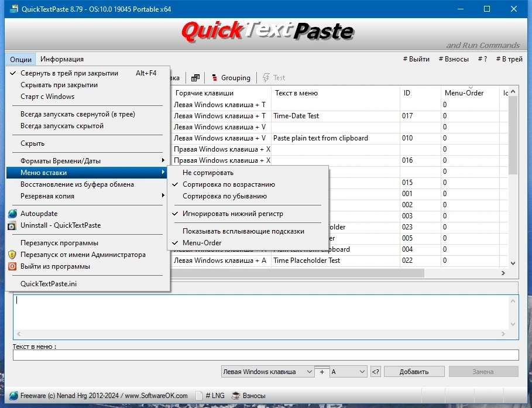This screenshot has height=408, width=532.
Task: Enable Всегда запускать свернутой (в трее)
Action: (88, 114)
